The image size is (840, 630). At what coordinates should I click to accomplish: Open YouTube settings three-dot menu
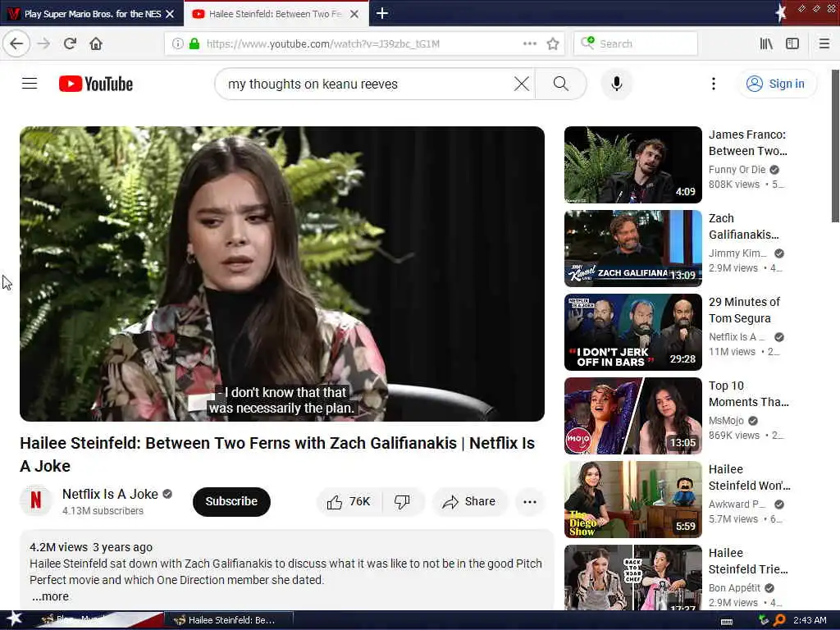pyautogui.click(x=713, y=84)
